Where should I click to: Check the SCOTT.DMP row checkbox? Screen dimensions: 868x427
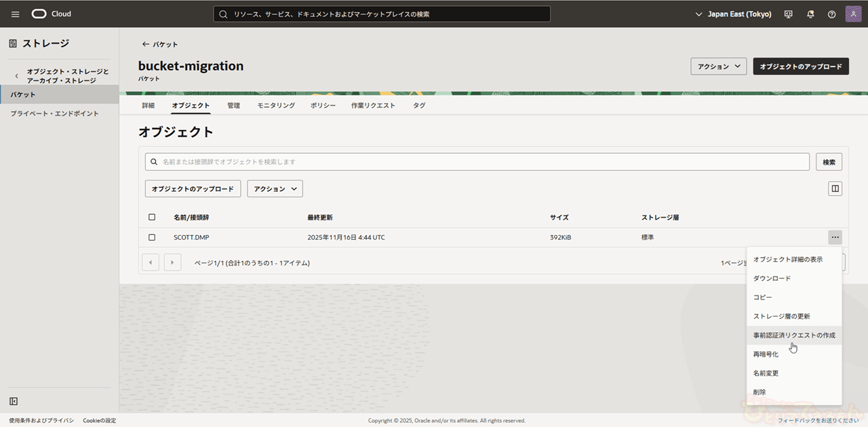(152, 237)
